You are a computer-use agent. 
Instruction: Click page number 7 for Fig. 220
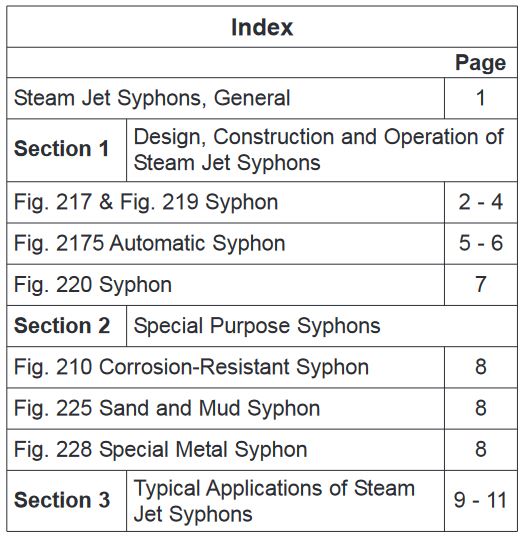[480, 284]
